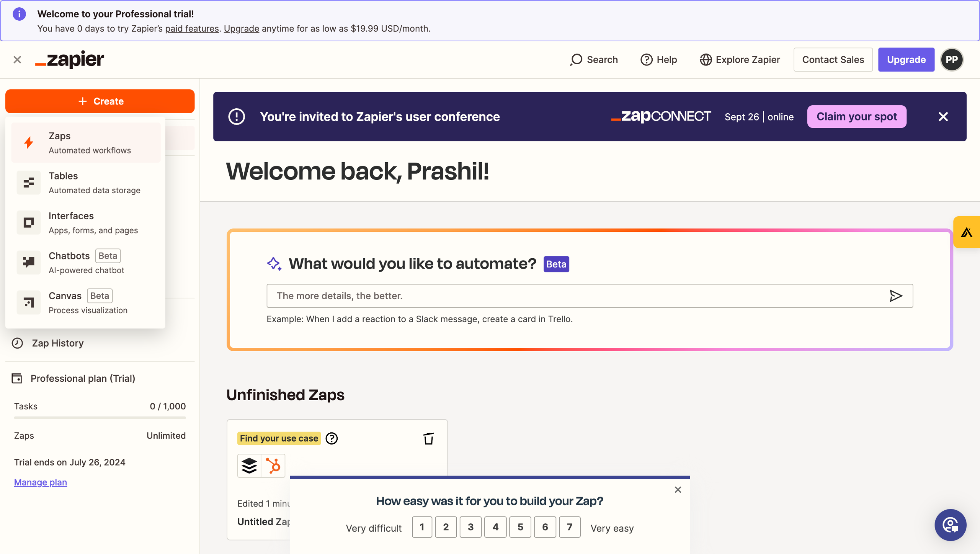Close the left sidebar with X icon
This screenshot has height=554, width=980.
pos(17,60)
